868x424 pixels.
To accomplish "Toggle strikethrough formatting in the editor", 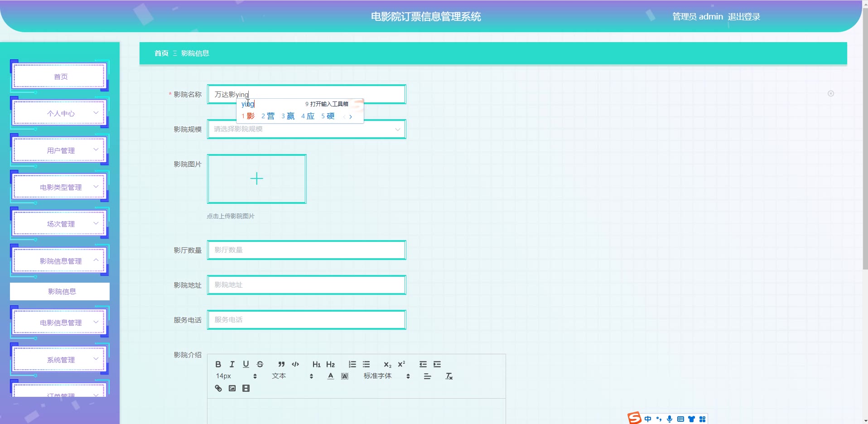I will (x=260, y=364).
